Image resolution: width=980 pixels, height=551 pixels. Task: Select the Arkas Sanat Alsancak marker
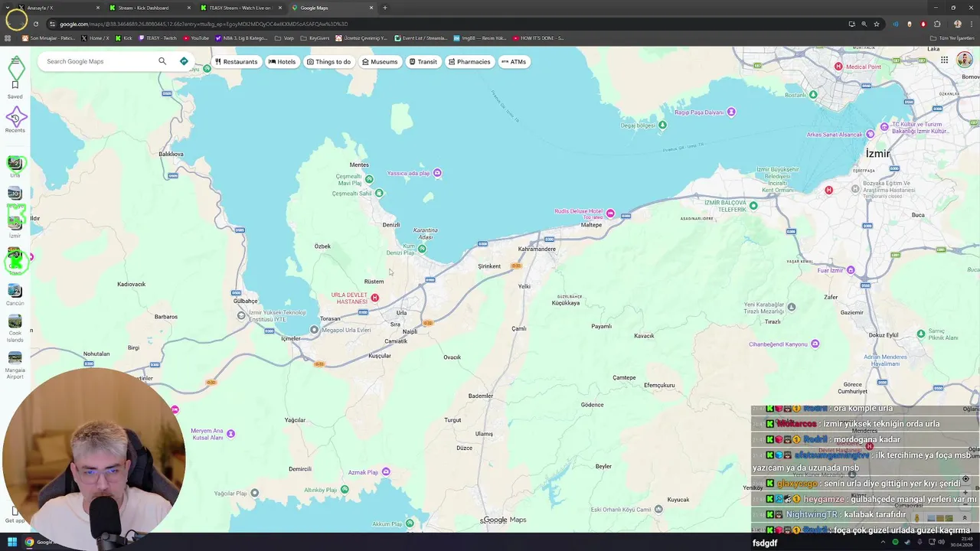point(870,135)
